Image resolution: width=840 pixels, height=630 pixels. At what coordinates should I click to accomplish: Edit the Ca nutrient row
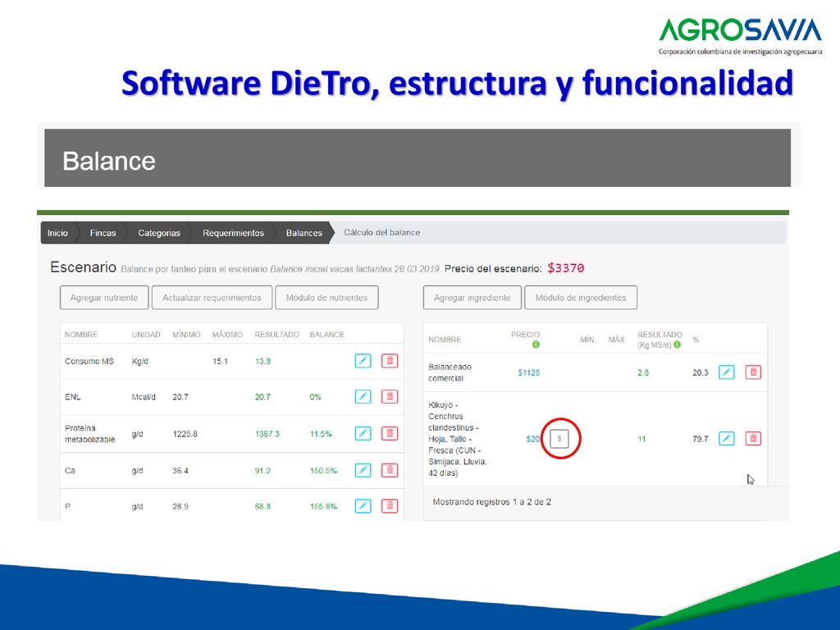[x=363, y=470]
